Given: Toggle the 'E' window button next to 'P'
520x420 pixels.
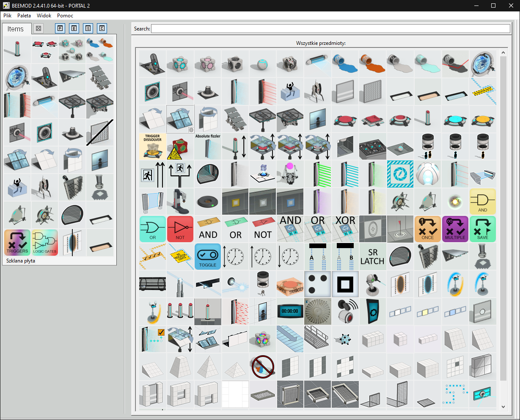Looking at the screenshot, I should pyautogui.click(x=74, y=28).
